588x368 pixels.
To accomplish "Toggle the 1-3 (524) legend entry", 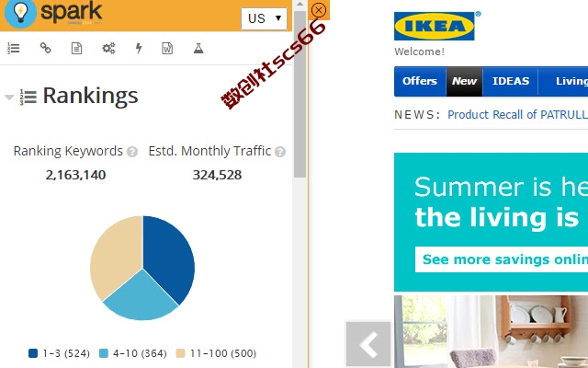I will (59, 353).
